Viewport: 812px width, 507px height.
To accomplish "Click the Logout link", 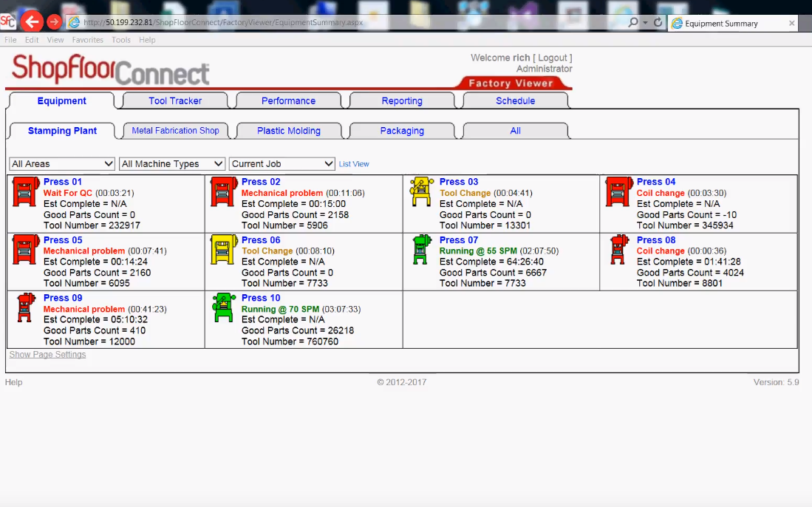I will pos(552,58).
